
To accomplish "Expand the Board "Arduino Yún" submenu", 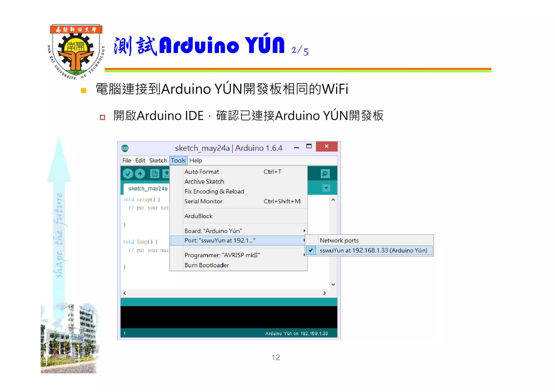I will pos(239,231).
